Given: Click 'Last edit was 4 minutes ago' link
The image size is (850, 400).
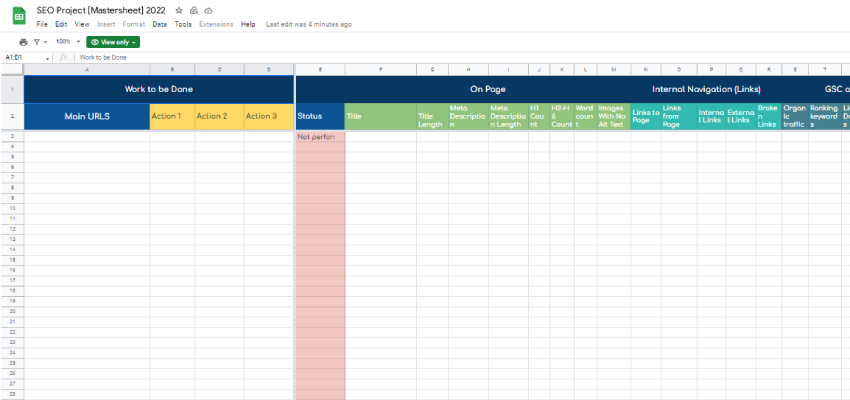Looking at the screenshot, I should (x=308, y=24).
